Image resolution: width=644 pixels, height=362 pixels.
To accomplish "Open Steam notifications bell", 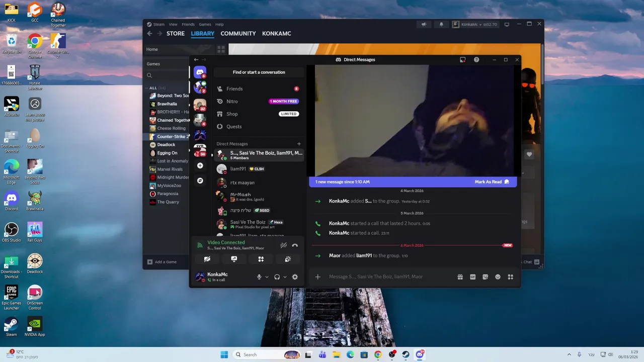I will coord(441,24).
